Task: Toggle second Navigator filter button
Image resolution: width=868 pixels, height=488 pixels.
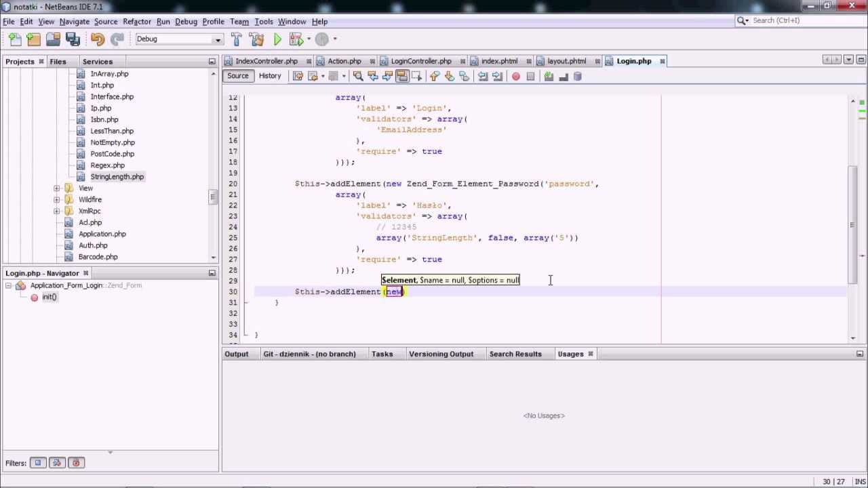Action: point(57,463)
